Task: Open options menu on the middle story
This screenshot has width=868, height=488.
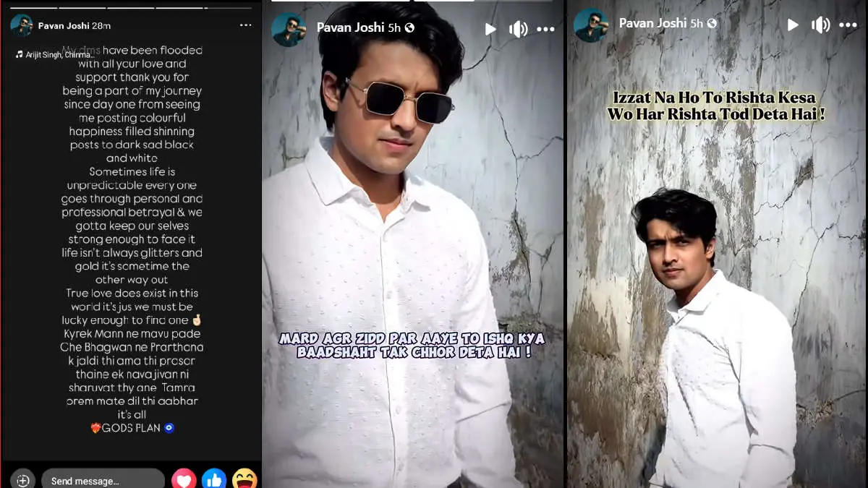Action: (x=546, y=27)
